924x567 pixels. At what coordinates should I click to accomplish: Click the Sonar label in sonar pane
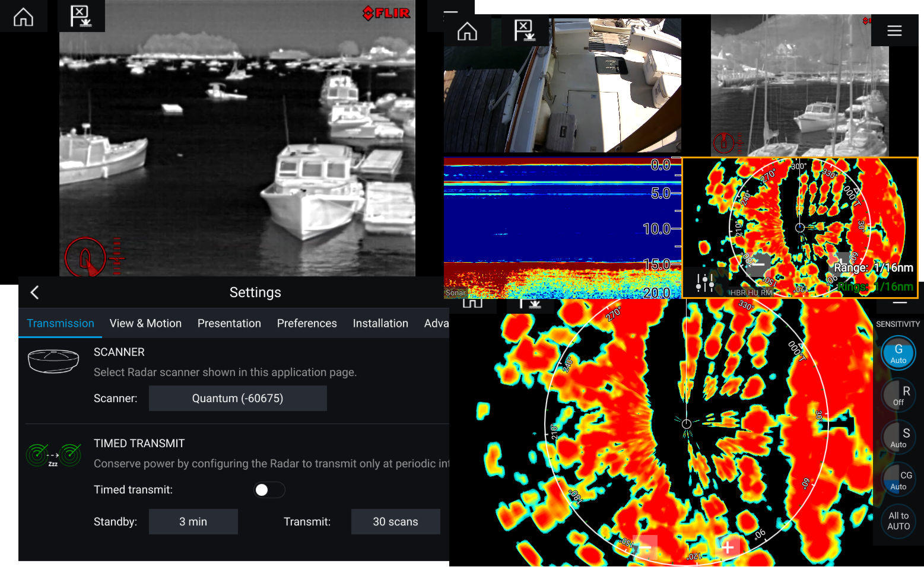[x=456, y=292]
